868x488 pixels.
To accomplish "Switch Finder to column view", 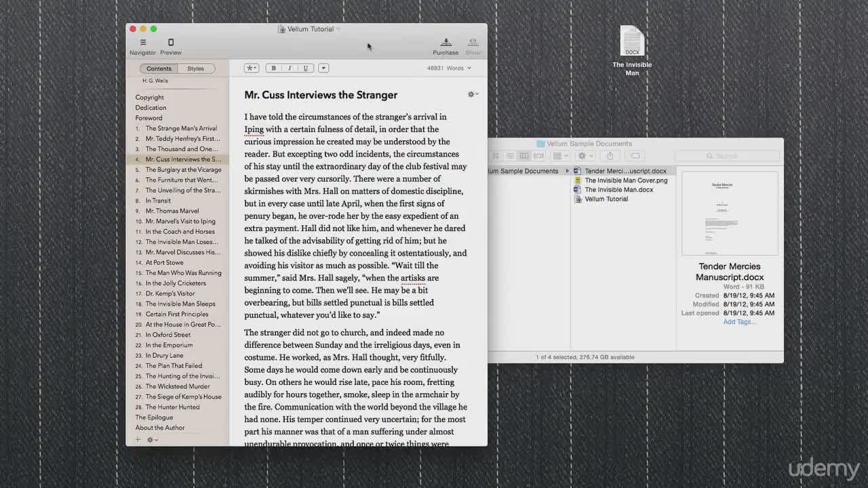I will (x=524, y=156).
